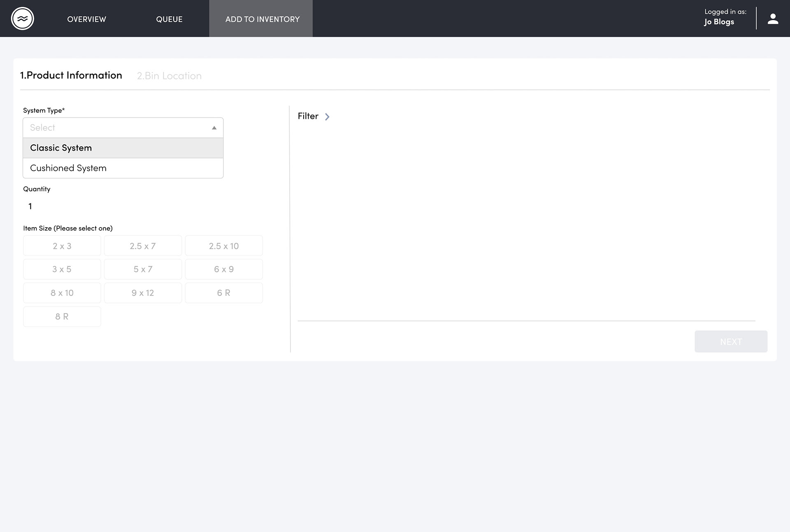Viewport: 790px width, 532px height.
Task: Choose Classic System option
Action: (123, 148)
